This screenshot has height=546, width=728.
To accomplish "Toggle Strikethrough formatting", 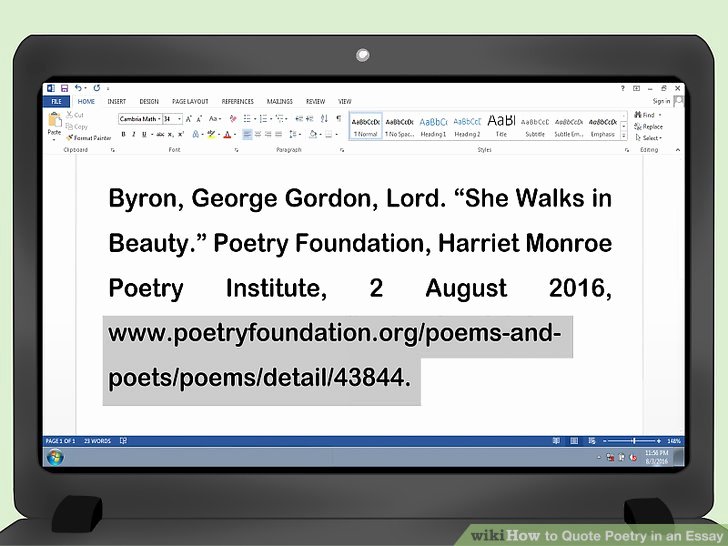I will tap(160, 134).
